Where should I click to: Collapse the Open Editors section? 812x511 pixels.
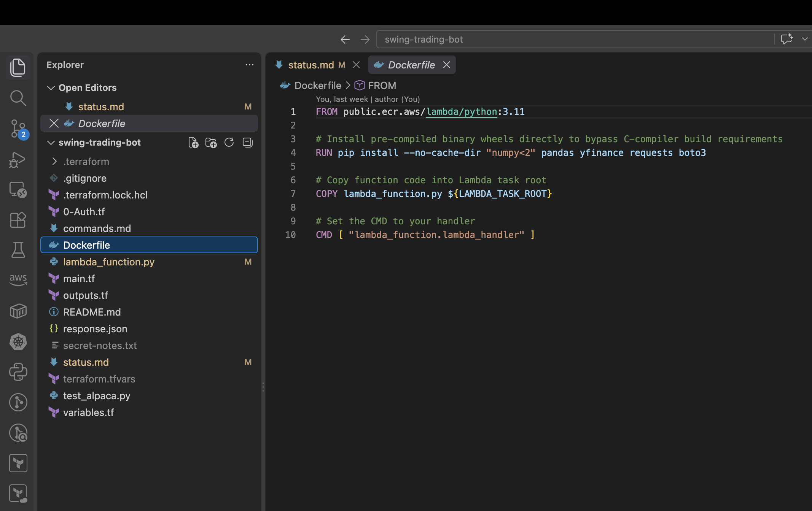(x=51, y=88)
